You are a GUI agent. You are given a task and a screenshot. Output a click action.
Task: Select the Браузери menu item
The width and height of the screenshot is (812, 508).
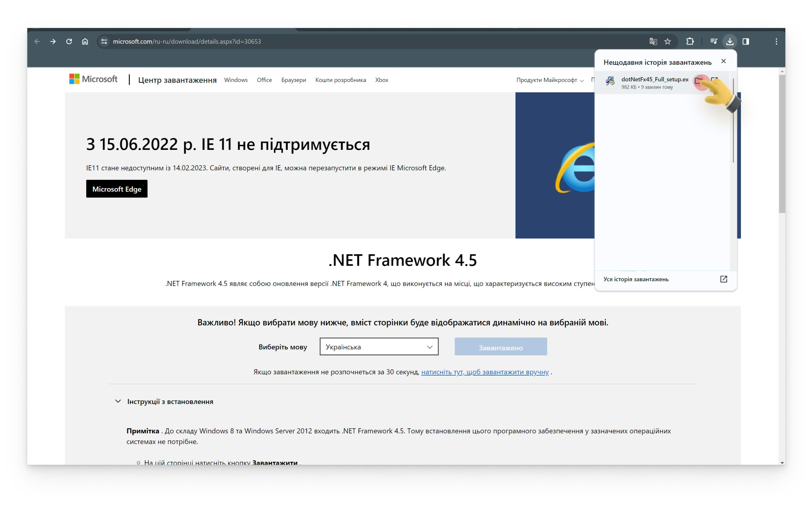pos(294,80)
